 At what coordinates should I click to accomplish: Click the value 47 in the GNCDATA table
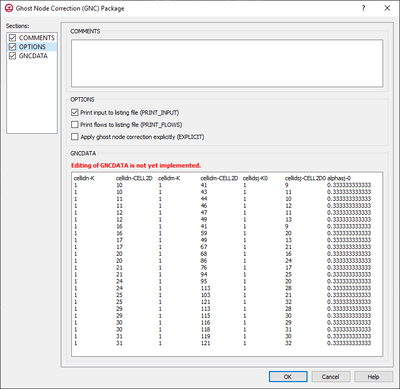click(204, 213)
